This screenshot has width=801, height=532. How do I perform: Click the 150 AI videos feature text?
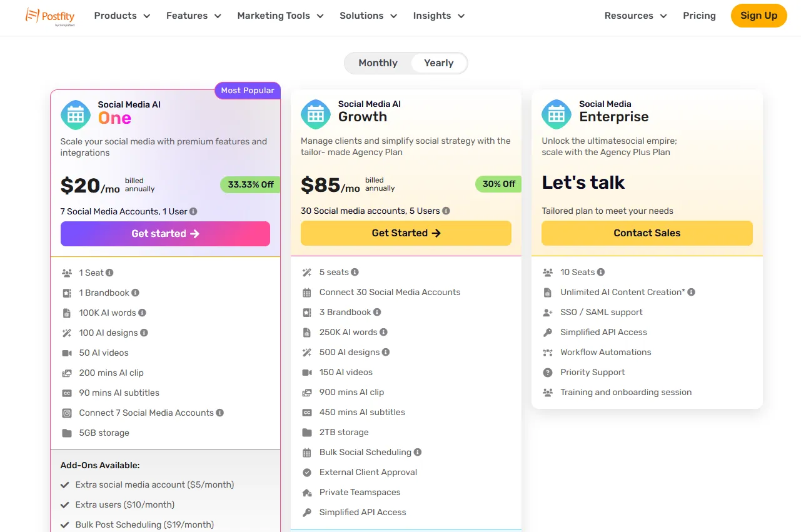[346, 372]
